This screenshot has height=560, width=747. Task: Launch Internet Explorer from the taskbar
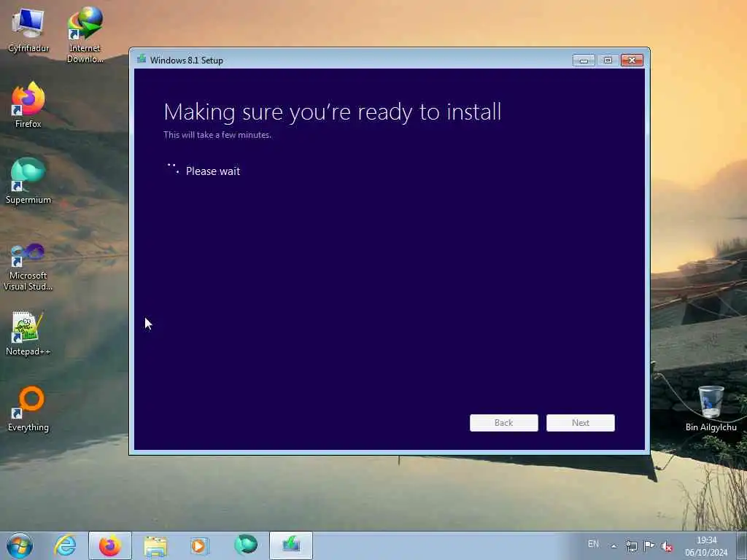tap(65, 545)
